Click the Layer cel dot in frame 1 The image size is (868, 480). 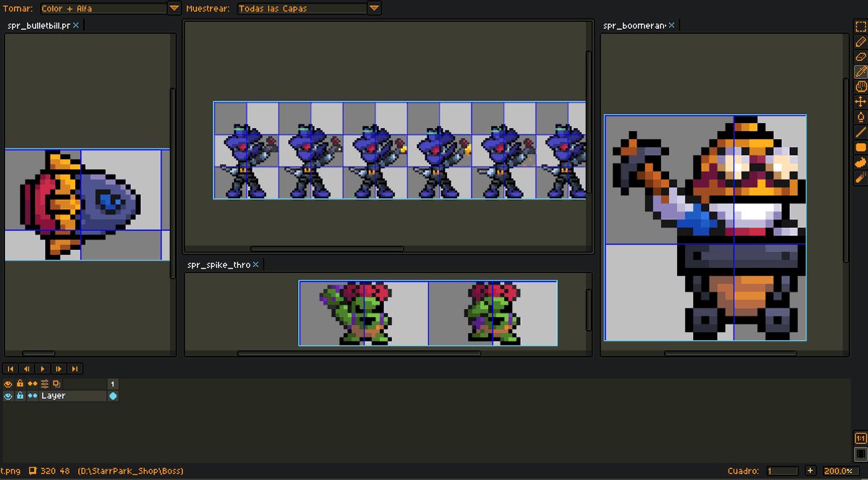(113, 396)
